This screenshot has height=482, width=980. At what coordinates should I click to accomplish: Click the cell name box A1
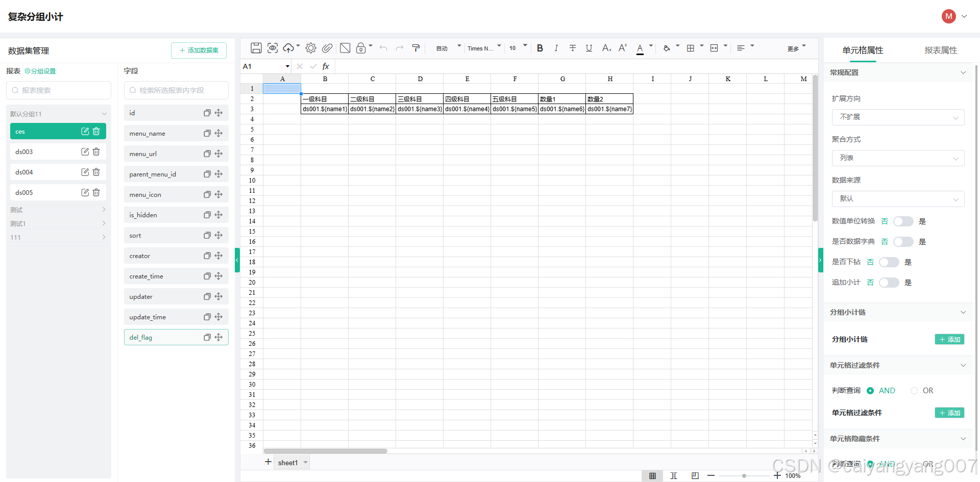[x=265, y=66]
